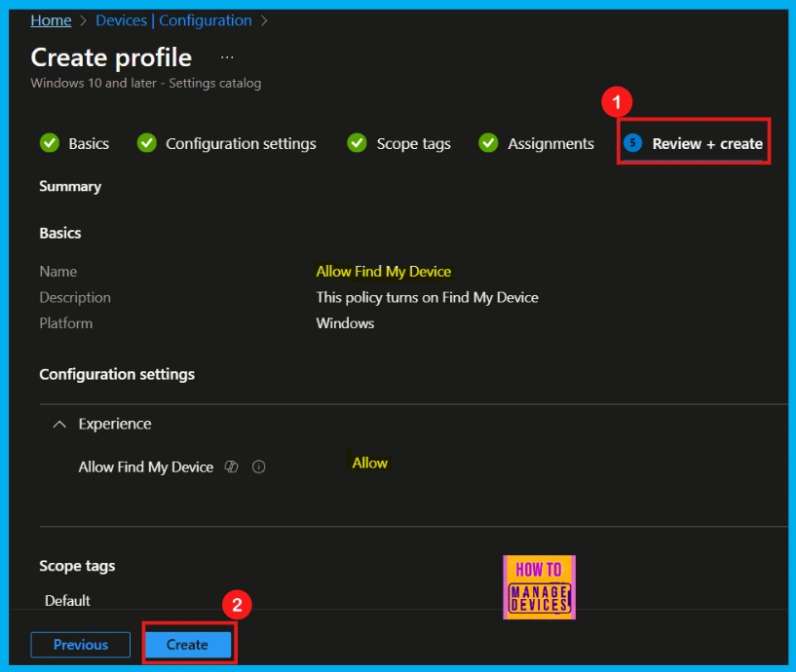Click the Allow Find My Device setting label
The width and height of the screenshot is (796, 672).
click(x=146, y=467)
